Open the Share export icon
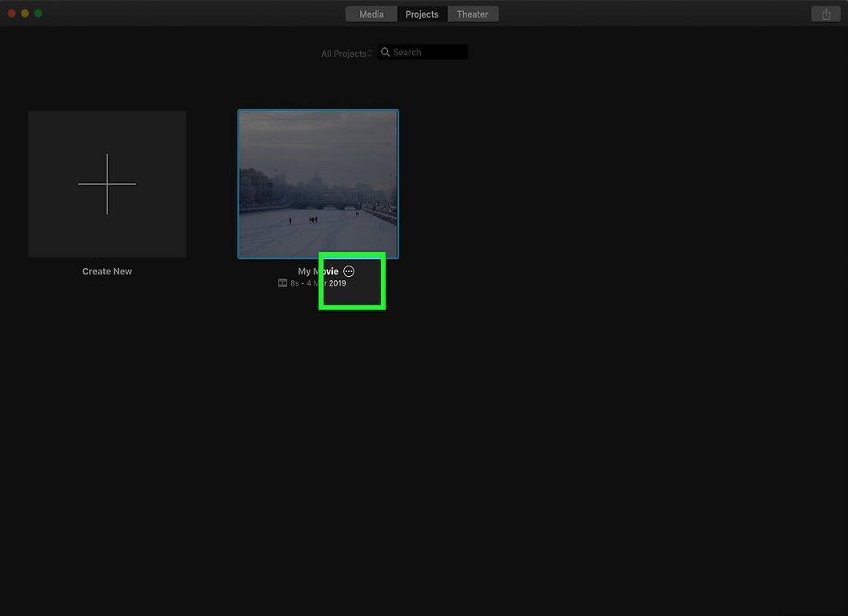The image size is (848, 616). (826, 14)
